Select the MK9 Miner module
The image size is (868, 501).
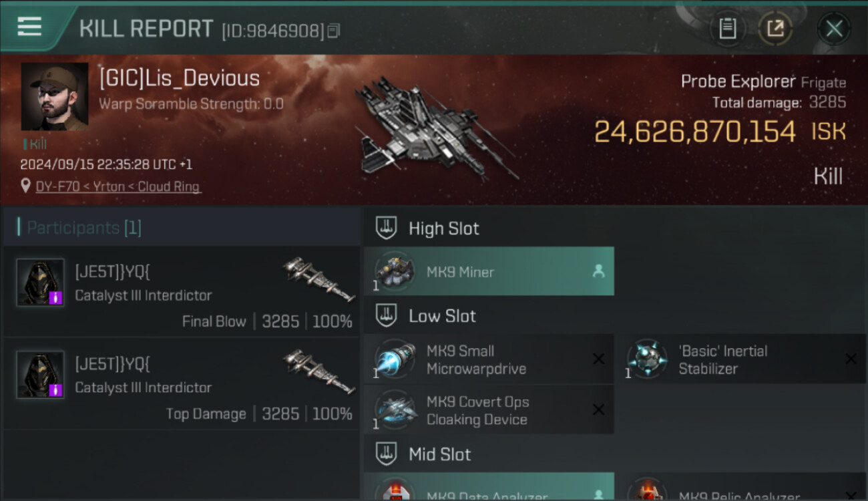pyautogui.click(x=489, y=271)
